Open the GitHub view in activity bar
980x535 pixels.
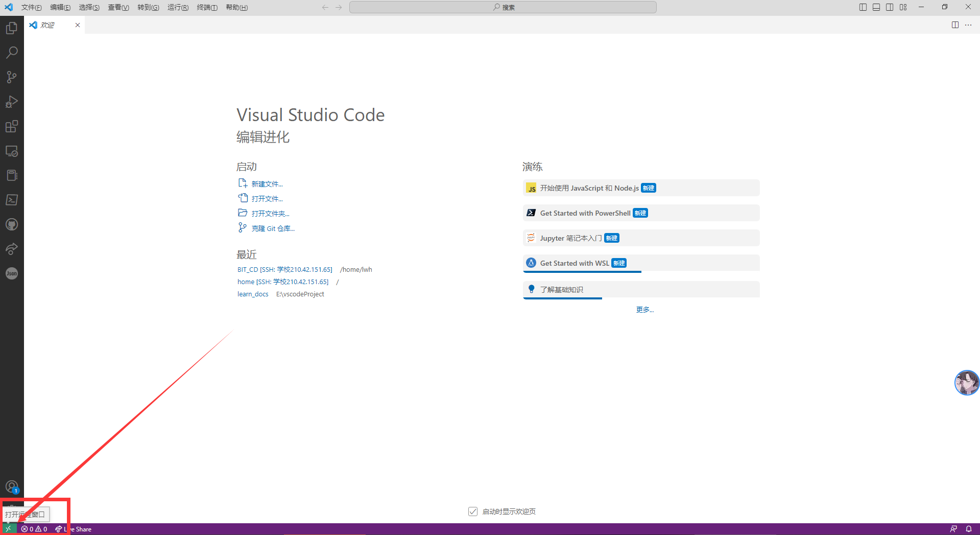(x=12, y=224)
